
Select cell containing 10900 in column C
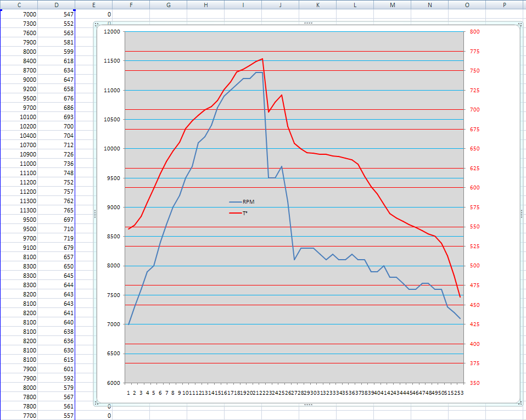(x=19, y=154)
